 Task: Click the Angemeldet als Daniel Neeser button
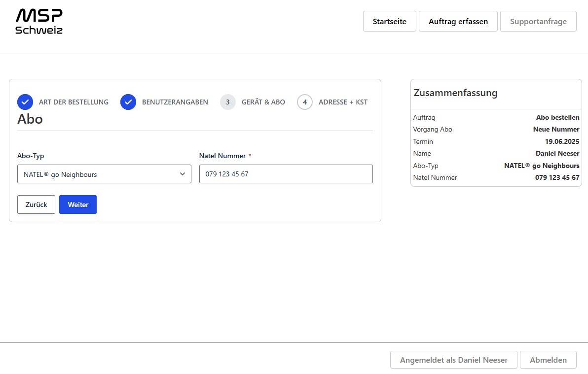(x=453, y=360)
